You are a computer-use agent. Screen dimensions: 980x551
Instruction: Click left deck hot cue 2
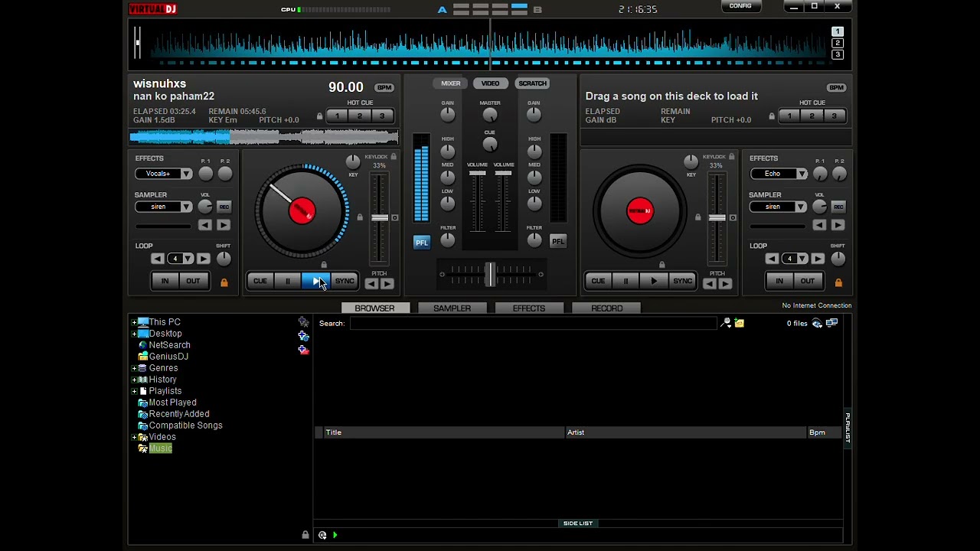tap(359, 116)
